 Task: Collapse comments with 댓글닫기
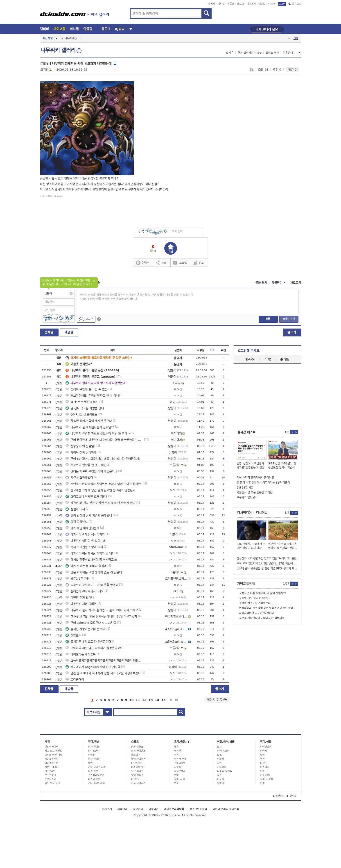[x=278, y=283]
